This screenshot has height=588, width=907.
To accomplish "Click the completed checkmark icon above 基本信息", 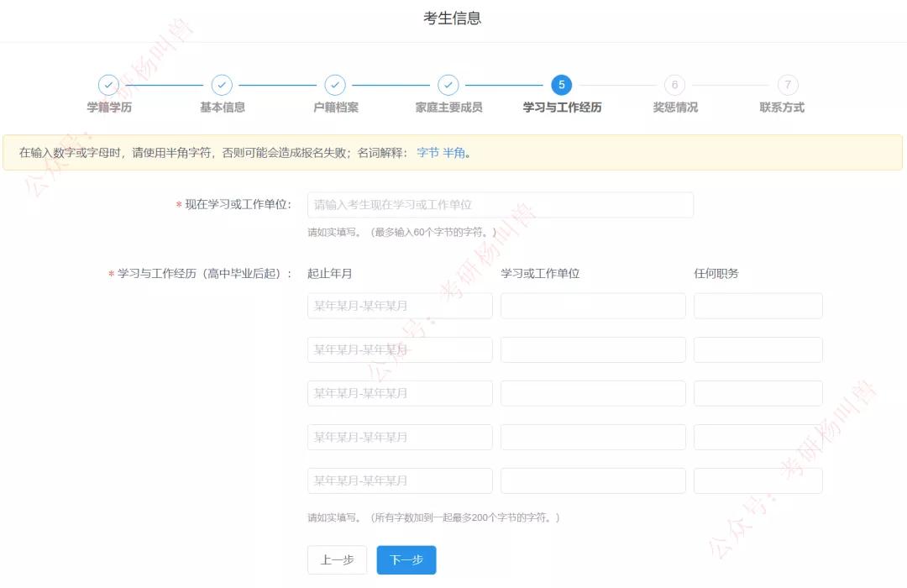I will 222,85.
